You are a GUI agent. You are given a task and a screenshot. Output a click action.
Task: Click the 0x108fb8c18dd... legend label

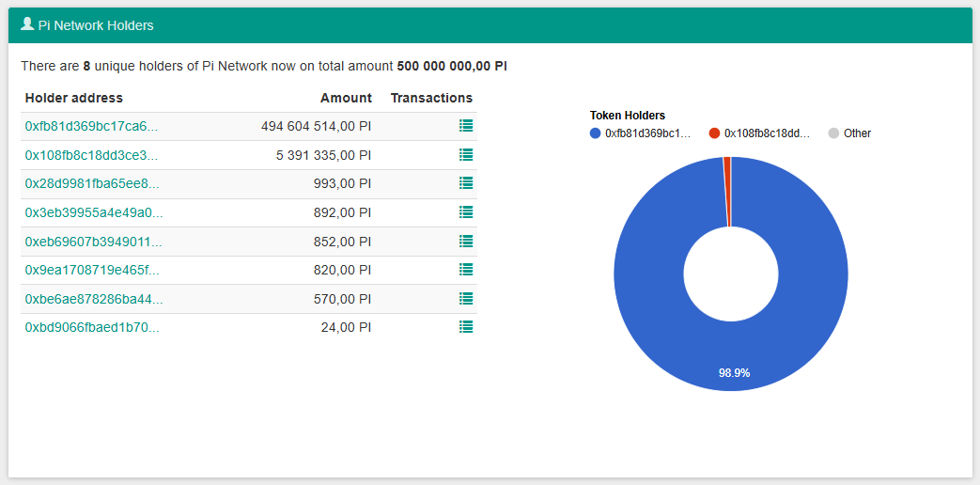point(767,133)
